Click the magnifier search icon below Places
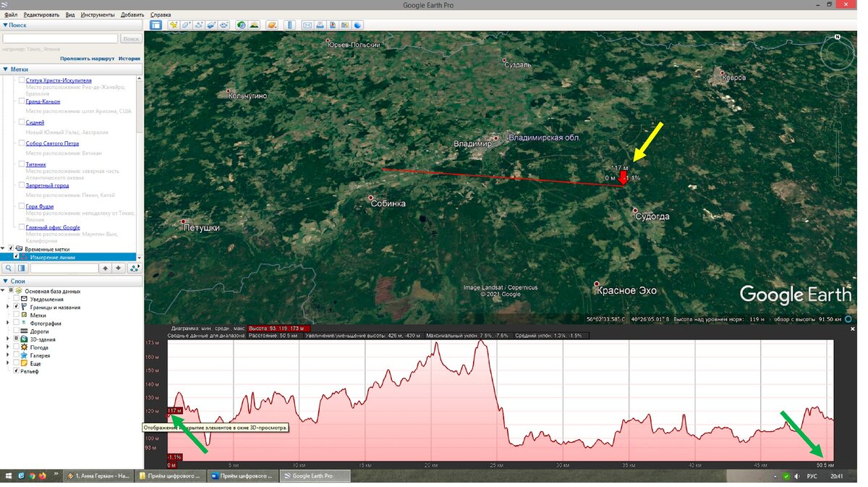Viewport: 868px width, 487px height. point(9,268)
